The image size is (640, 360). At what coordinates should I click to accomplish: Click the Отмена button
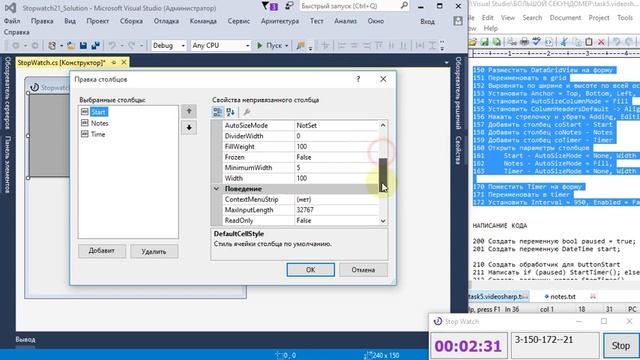pyautogui.click(x=363, y=269)
